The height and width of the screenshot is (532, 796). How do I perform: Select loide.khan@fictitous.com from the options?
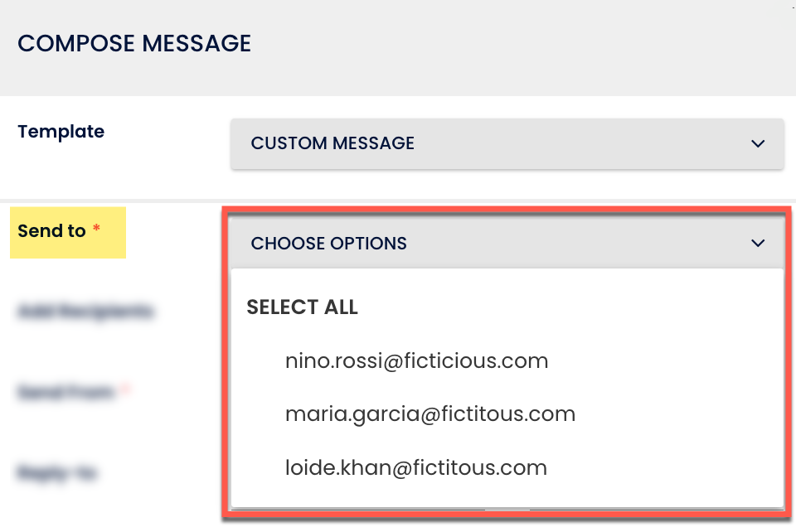pyautogui.click(x=415, y=468)
